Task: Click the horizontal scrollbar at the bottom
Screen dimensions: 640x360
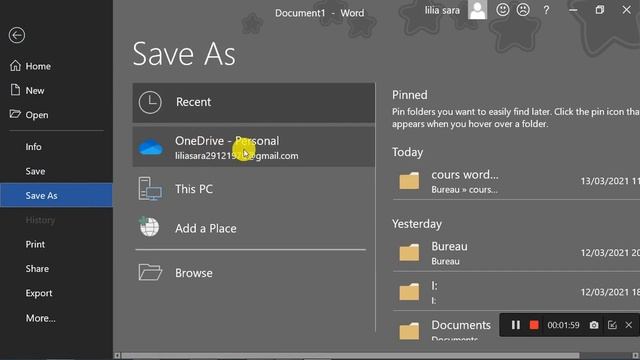Action: click(x=350, y=356)
